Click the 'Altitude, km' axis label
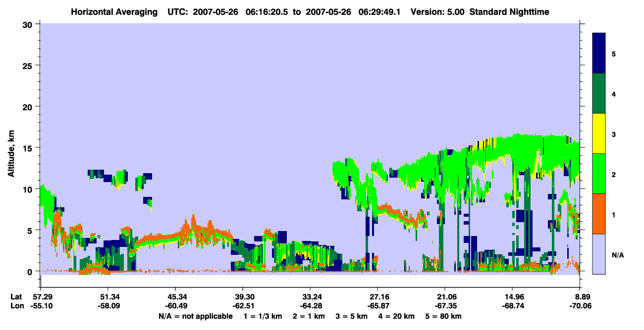The width and height of the screenshot is (644, 330). coord(11,154)
